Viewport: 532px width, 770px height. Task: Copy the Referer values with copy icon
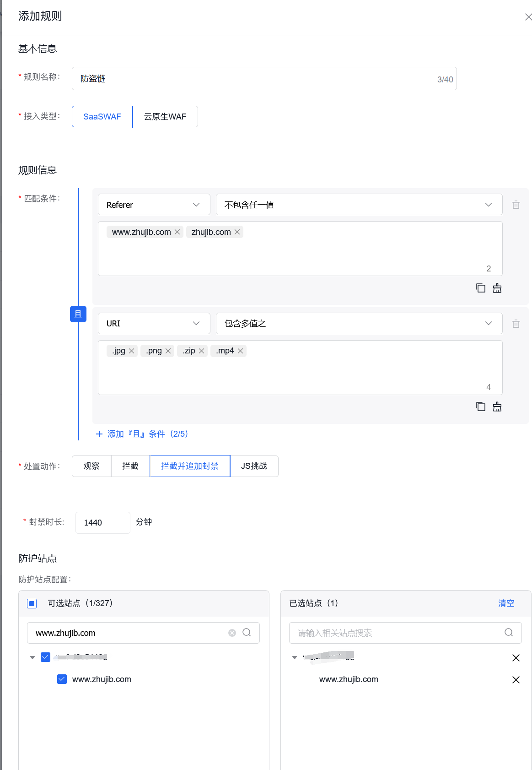coord(481,288)
